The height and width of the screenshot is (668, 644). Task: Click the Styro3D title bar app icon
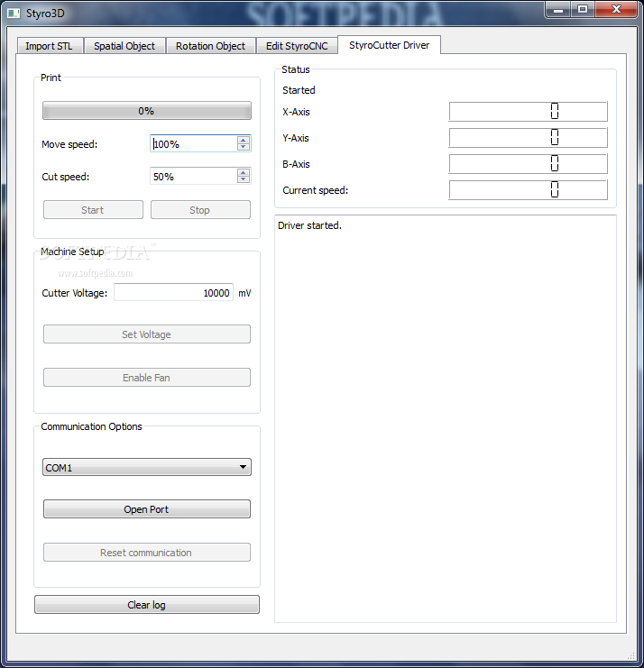click(x=14, y=14)
